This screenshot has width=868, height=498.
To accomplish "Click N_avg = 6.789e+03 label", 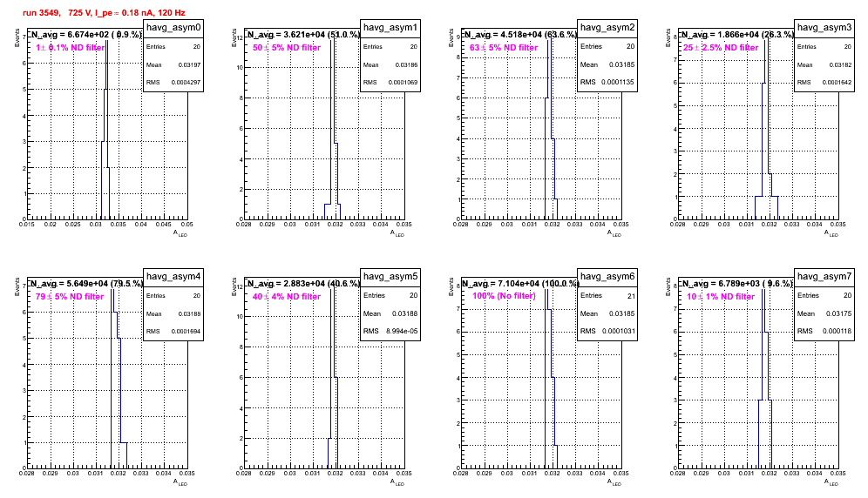I will (x=737, y=284).
